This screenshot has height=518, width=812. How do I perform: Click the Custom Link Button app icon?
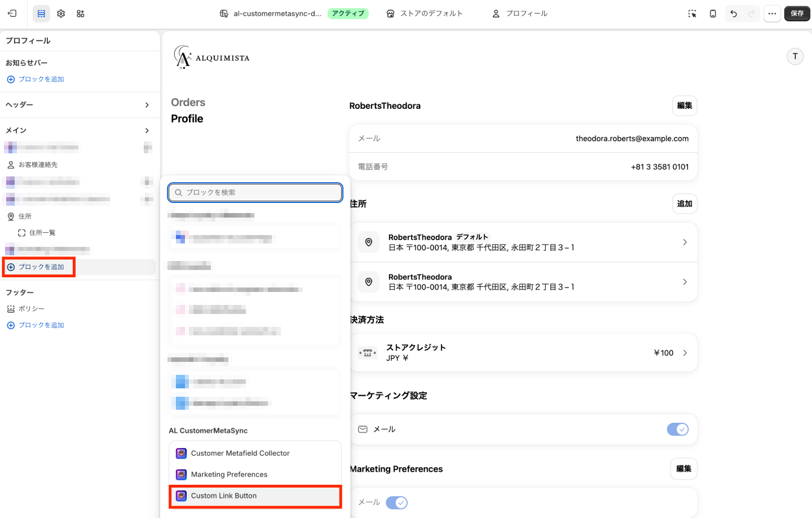(181, 496)
